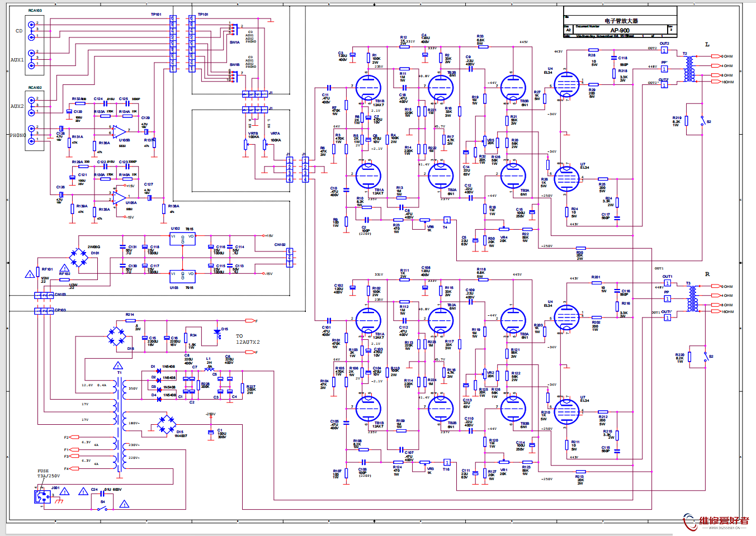The height and width of the screenshot is (536, 756).
Task: Click the R214 resistor above bridge D16
Action: click(x=130, y=320)
